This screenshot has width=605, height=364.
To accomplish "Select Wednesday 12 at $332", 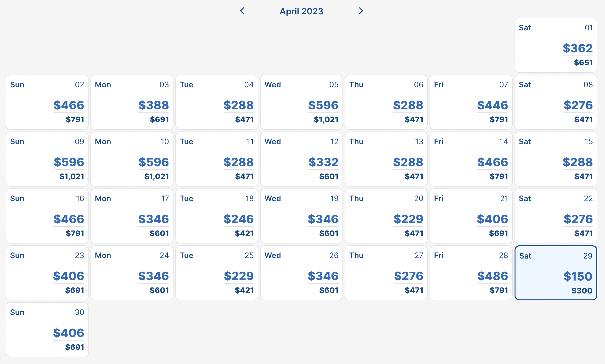I will click(x=301, y=159).
